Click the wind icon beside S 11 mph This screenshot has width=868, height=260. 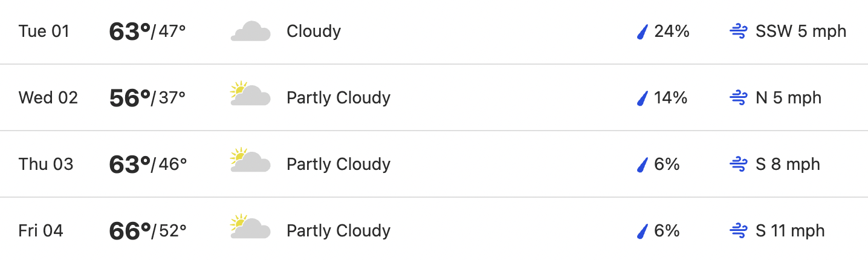point(738,231)
